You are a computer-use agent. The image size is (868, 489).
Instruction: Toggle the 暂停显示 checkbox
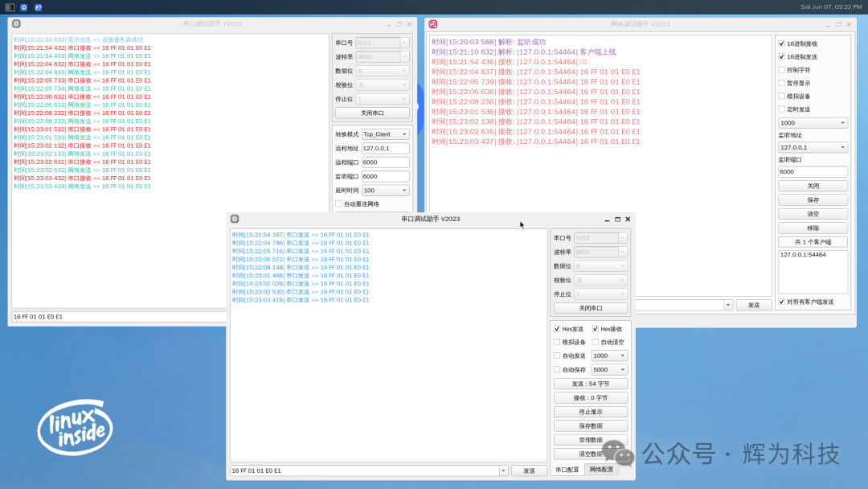[781, 82]
